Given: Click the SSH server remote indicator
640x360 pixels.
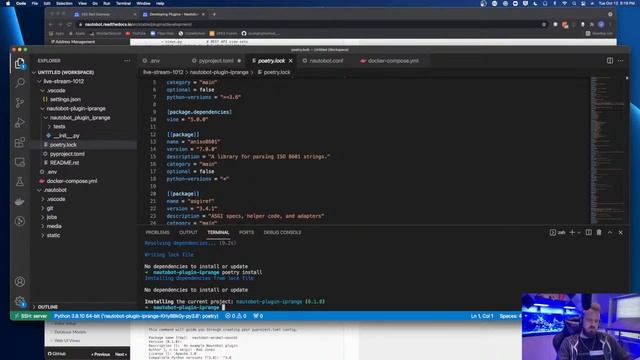Looking at the screenshot, I should [x=31, y=316].
